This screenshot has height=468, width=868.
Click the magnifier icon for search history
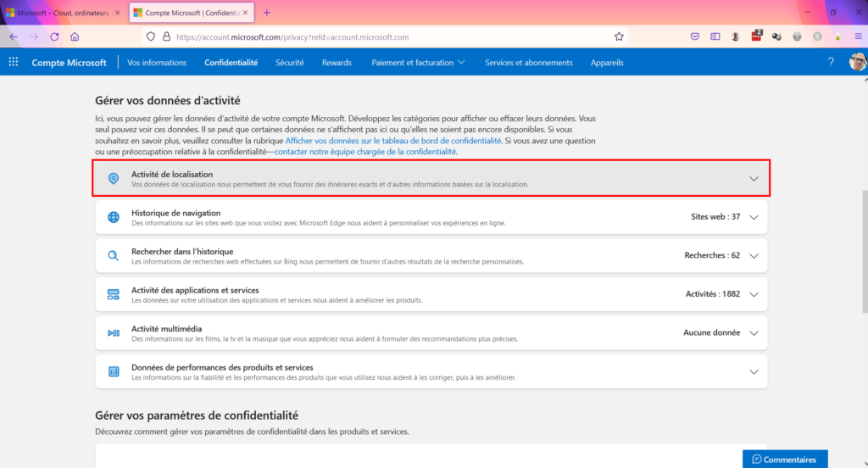coord(114,256)
